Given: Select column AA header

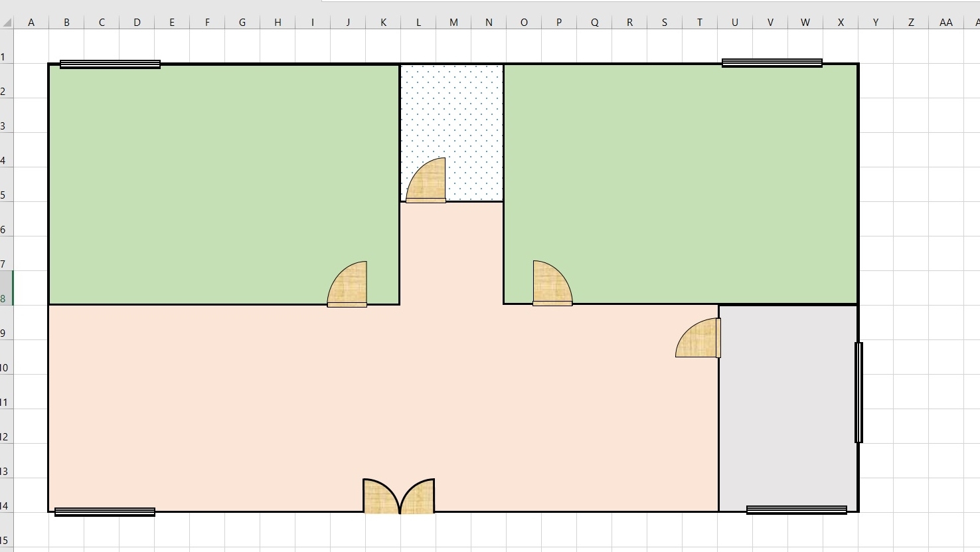Looking at the screenshot, I should (945, 23).
